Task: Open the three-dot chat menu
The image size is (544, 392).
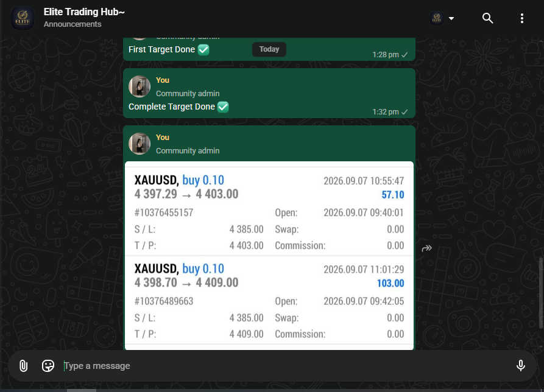Action: pyautogui.click(x=522, y=18)
